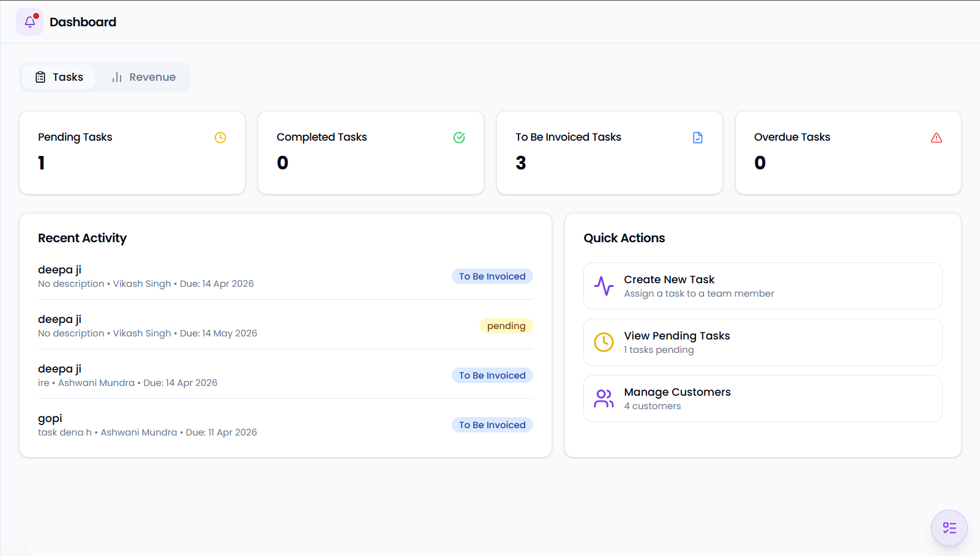Click the activity pulse icon for Create New Task
Viewport: 980px width, 556px height.
point(604,286)
